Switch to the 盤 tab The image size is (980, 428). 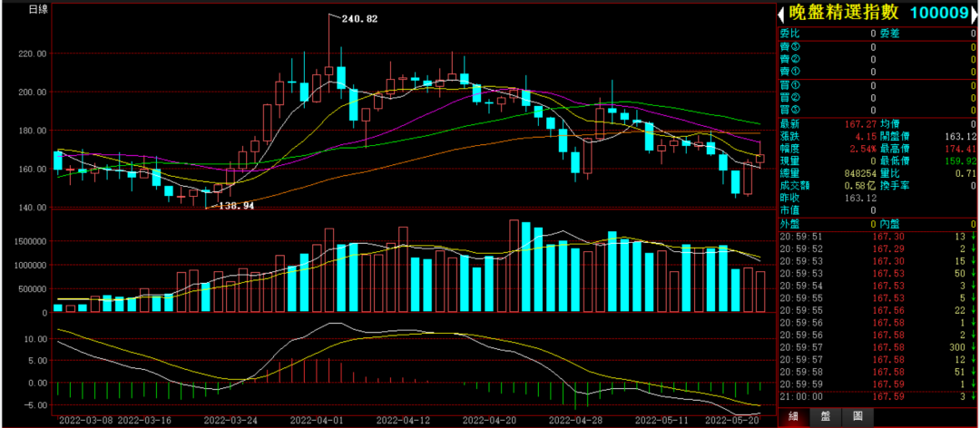(825, 417)
